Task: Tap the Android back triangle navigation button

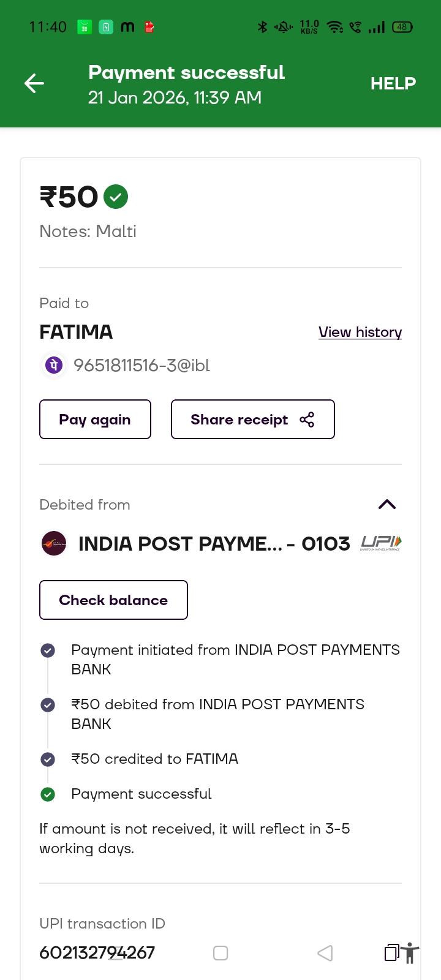Action: 325,953
